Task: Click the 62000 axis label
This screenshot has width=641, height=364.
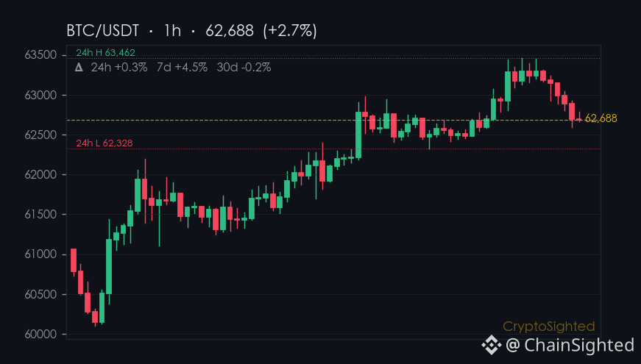Action: (x=40, y=174)
